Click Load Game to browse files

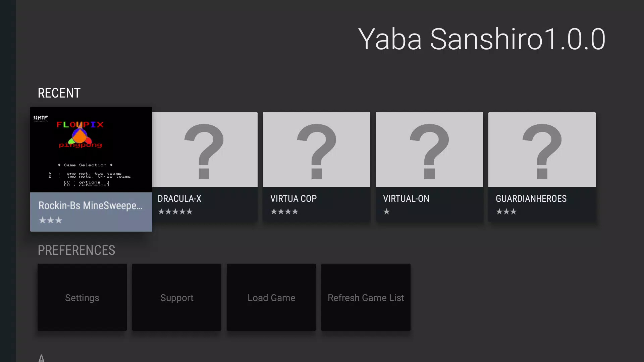pyautogui.click(x=271, y=297)
